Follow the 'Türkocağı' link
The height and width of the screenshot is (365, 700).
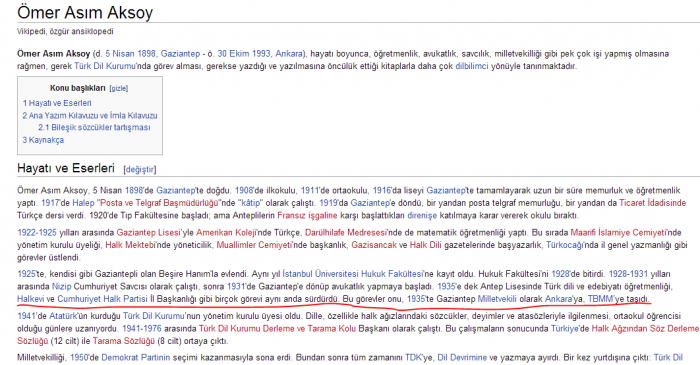564,245
